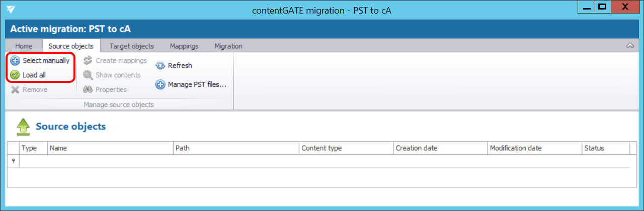Sort by the Name column header
Image resolution: width=644 pixels, height=211 pixels.
point(110,148)
